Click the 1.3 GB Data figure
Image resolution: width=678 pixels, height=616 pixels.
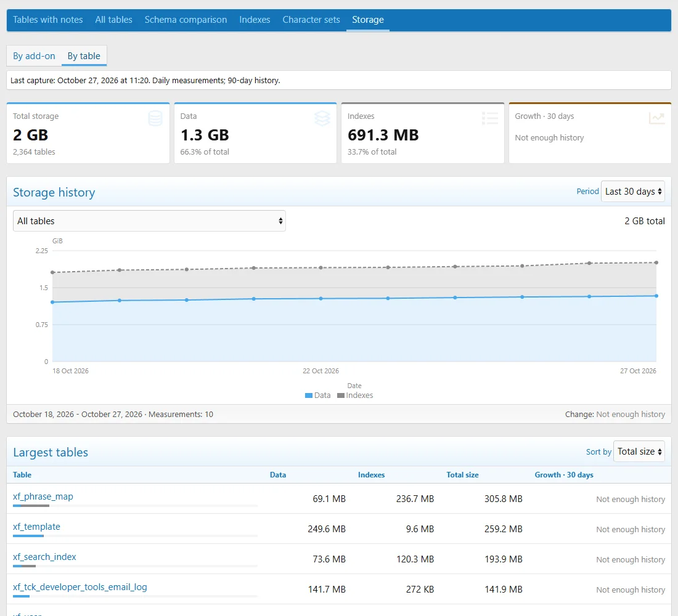point(205,135)
